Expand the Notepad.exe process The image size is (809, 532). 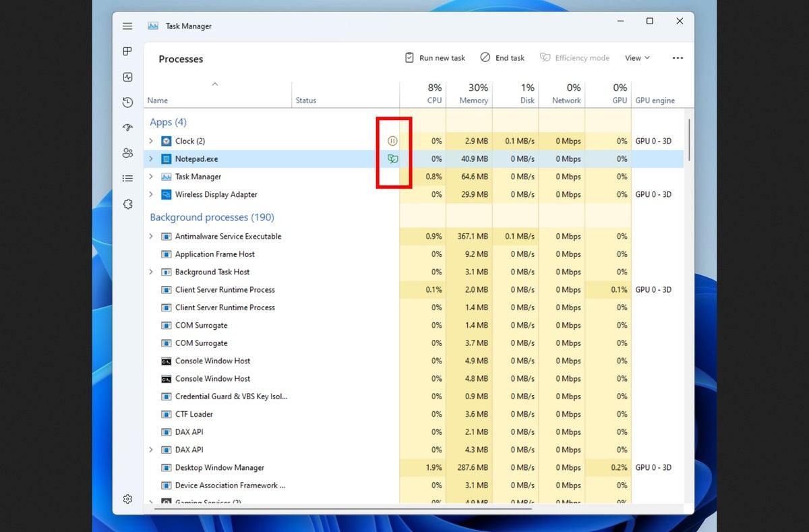point(151,159)
